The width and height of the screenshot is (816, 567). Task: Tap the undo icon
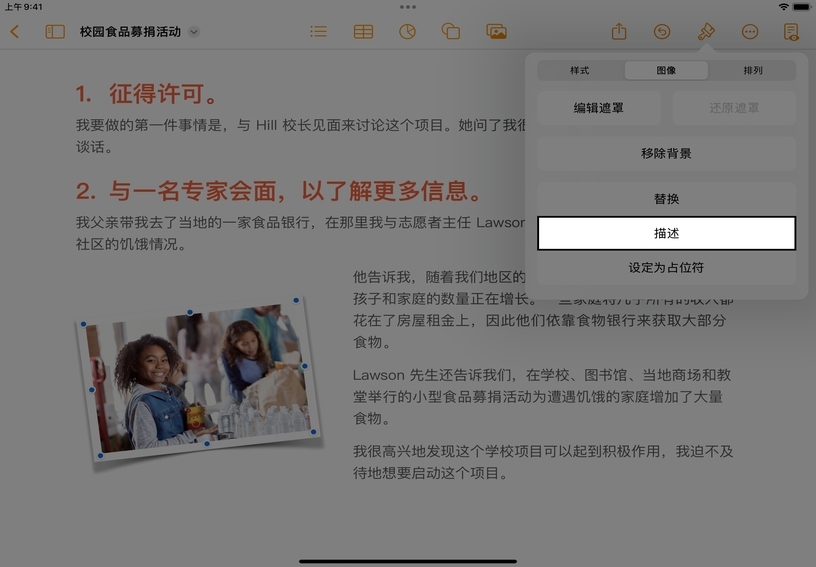click(x=662, y=32)
